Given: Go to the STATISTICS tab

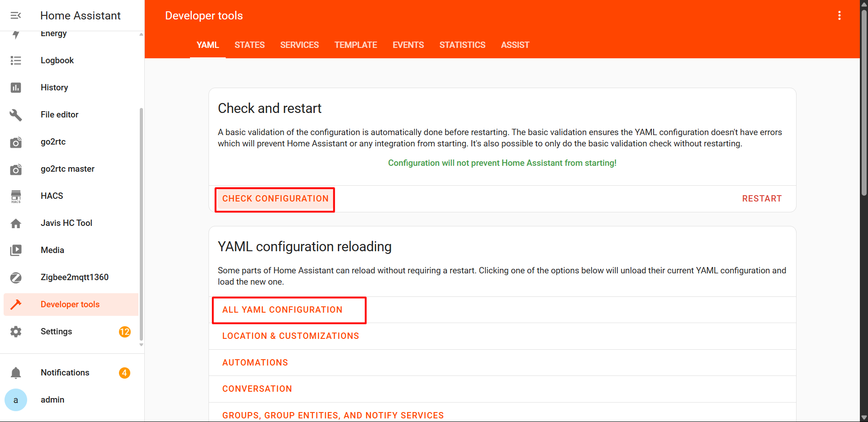Looking at the screenshot, I should point(462,45).
